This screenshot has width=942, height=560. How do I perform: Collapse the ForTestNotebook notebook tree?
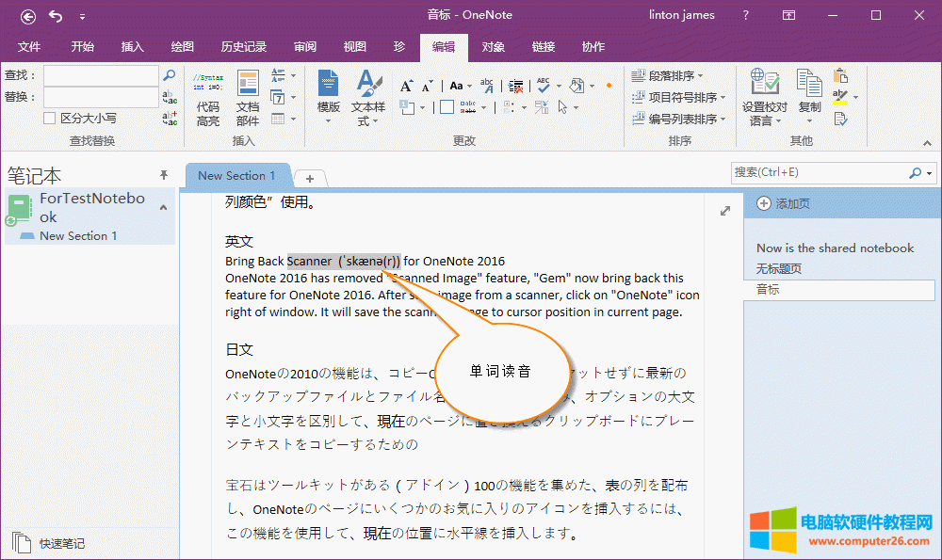(163, 207)
